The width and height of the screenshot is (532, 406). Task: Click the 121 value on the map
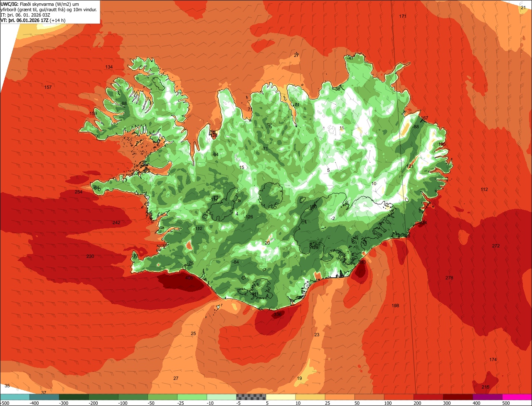tap(410, 166)
